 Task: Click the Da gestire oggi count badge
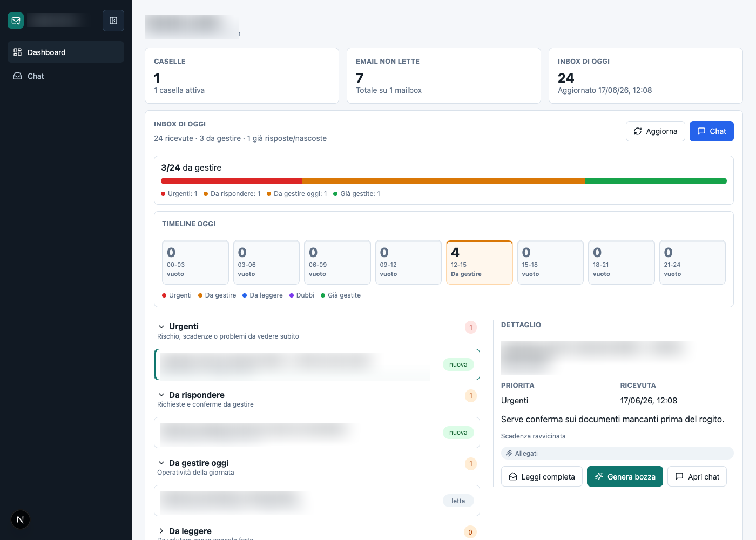471,464
